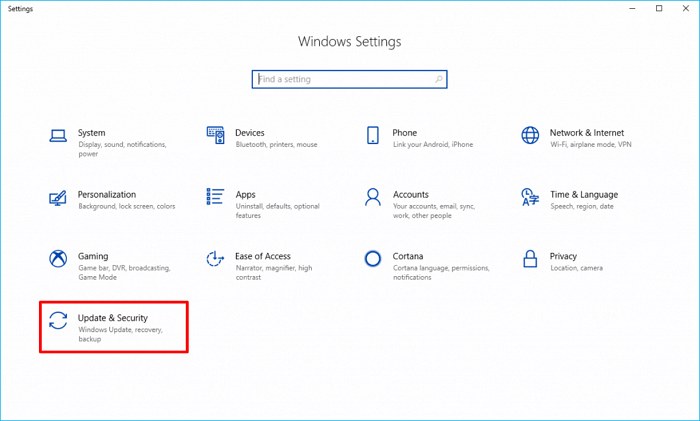Click the Gaming title text

(x=93, y=256)
